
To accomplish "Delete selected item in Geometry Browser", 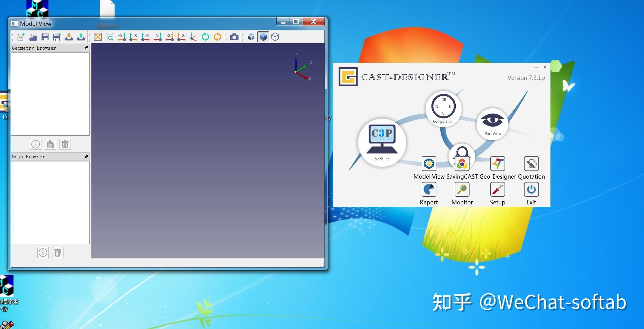I will 65,144.
